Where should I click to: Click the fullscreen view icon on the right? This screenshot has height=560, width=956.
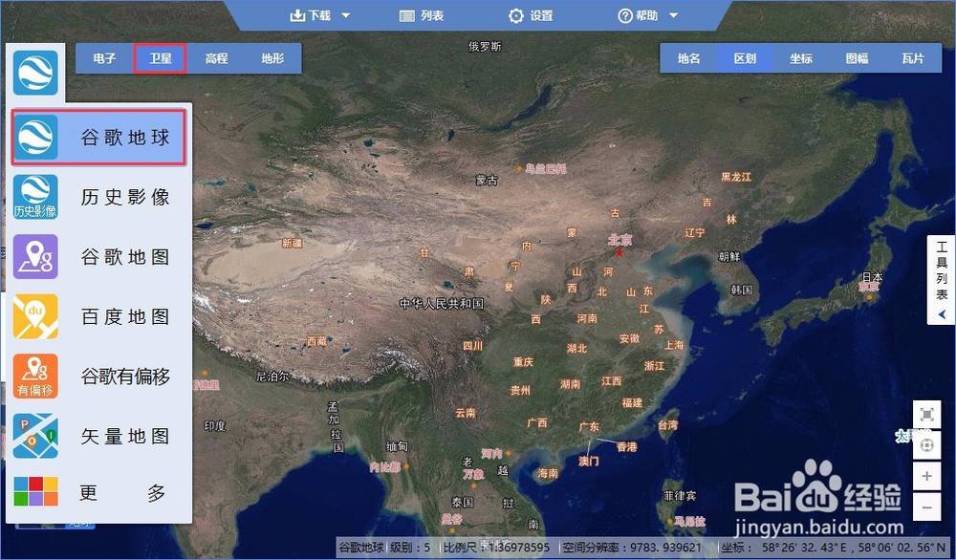tap(927, 416)
